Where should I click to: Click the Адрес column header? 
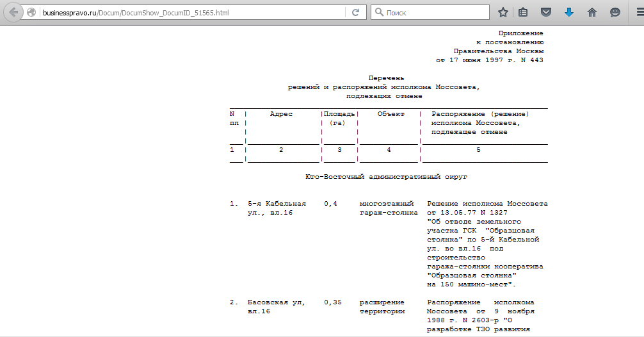281,114
